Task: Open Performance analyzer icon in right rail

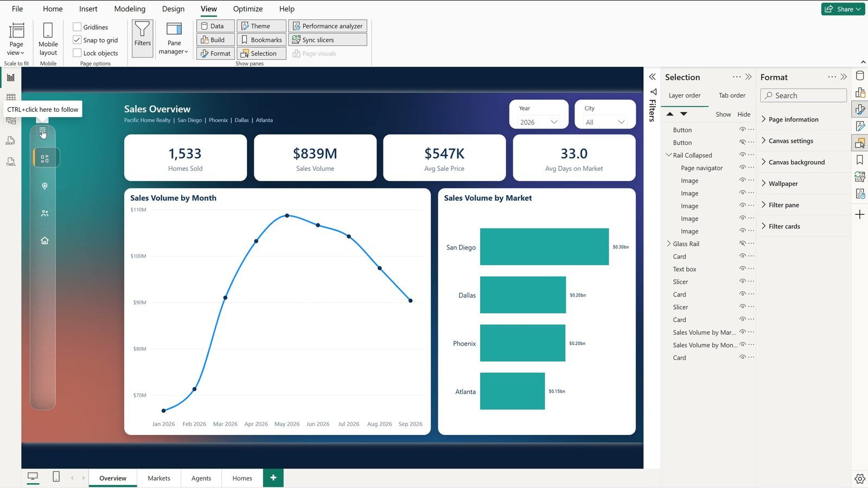Action: click(860, 194)
